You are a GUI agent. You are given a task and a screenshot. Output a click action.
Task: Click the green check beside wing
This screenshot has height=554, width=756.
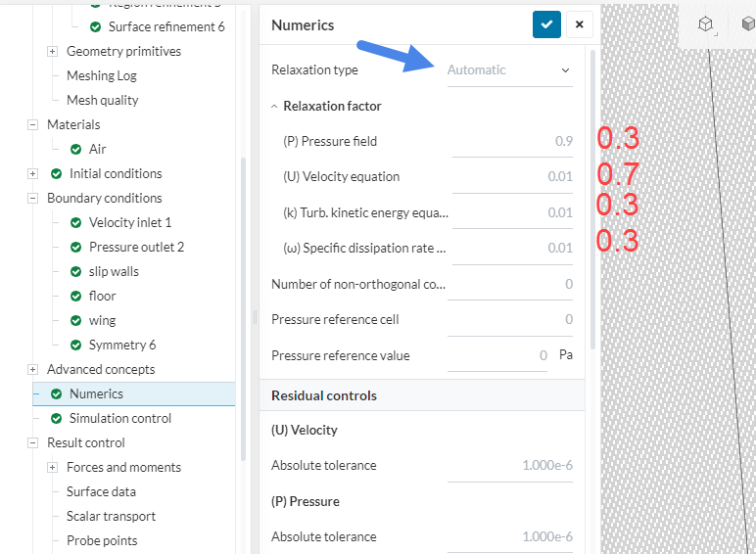tap(76, 320)
